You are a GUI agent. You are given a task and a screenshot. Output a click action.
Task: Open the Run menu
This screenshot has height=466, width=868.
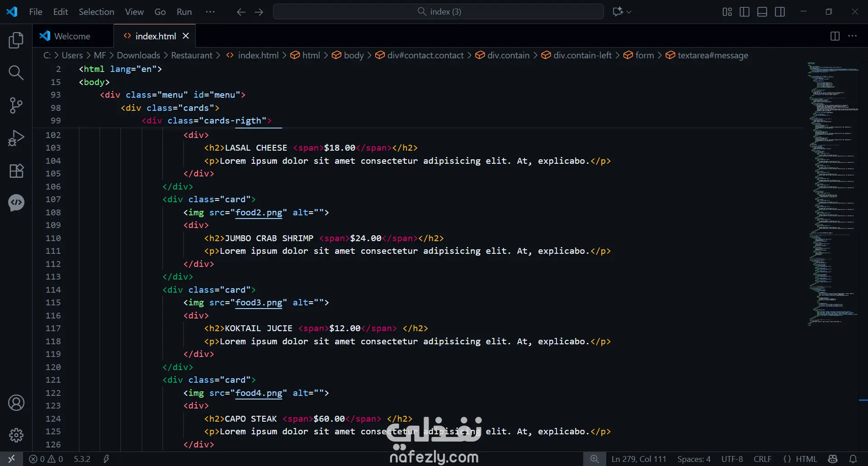click(184, 12)
